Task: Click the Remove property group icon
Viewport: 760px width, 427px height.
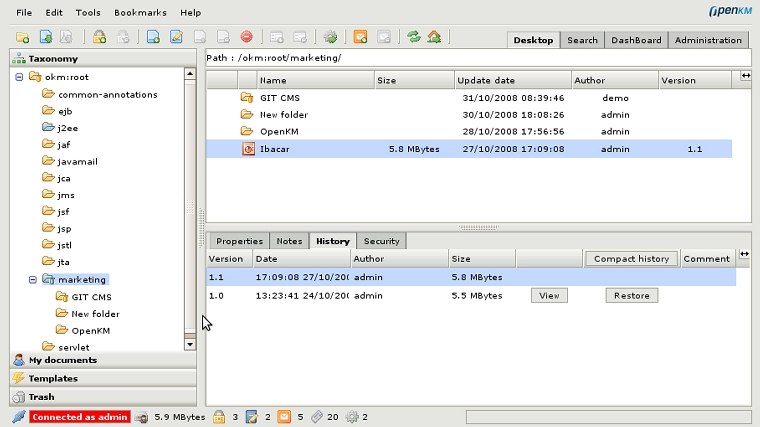Action: pyautogui.click(x=300, y=37)
